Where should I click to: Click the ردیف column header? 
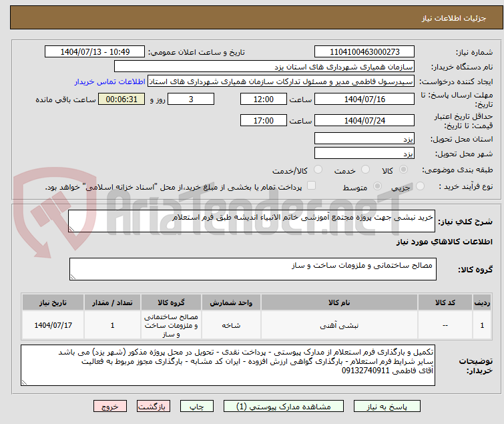tap(482, 302)
